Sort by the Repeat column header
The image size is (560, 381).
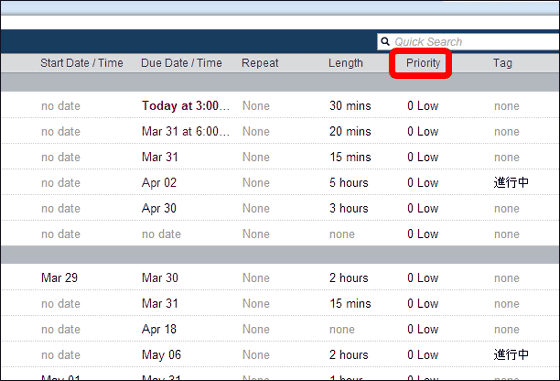260,63
